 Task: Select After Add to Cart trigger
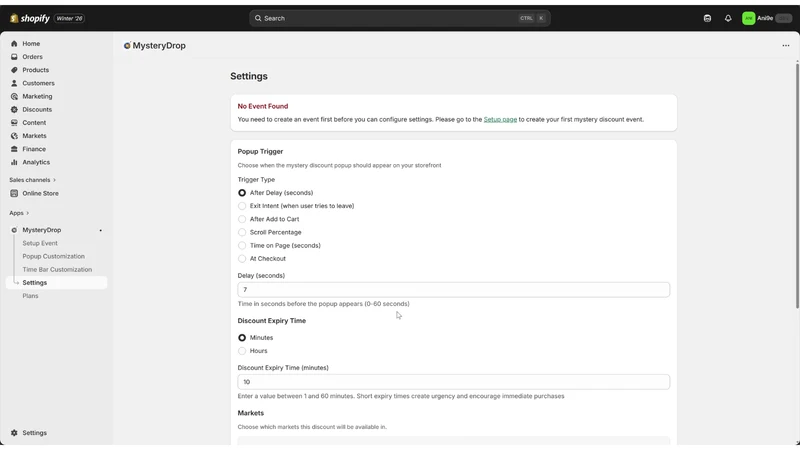tap(242, 219)
